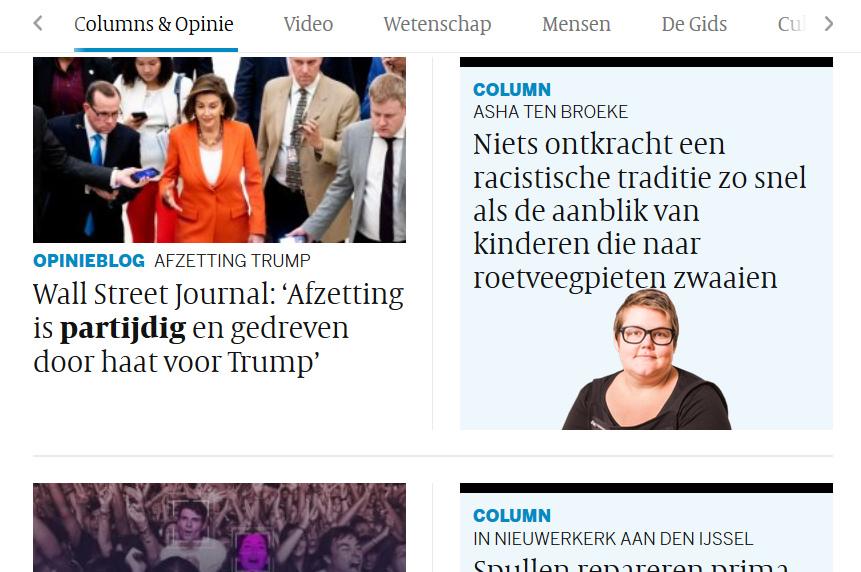The image size is (861, 572).
Task: Click the AFZETTING TRUMP topic label
Action: click(232, 261)
